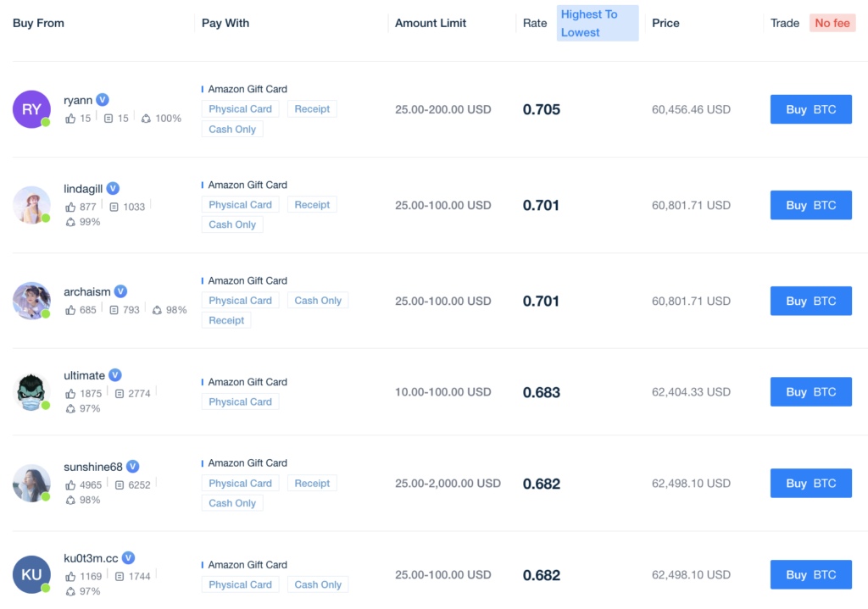Click the No fee badge
Viewport: 868px width, 609px height.
[x=832, y=23]
